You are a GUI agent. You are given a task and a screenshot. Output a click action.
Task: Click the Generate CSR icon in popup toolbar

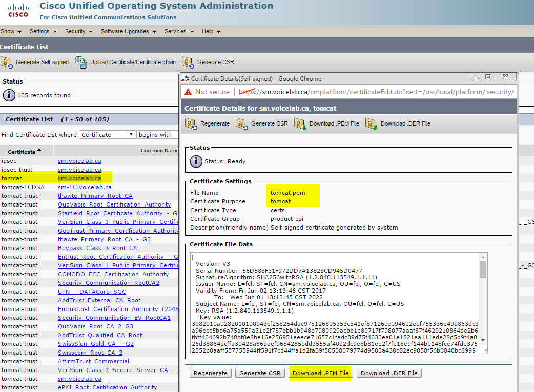click(x=242, y=124)
